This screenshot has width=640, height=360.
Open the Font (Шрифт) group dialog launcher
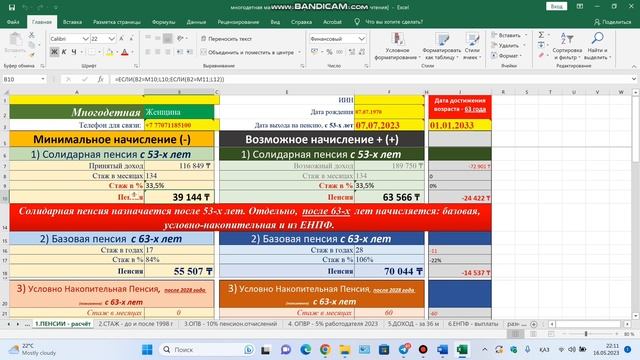136,66
